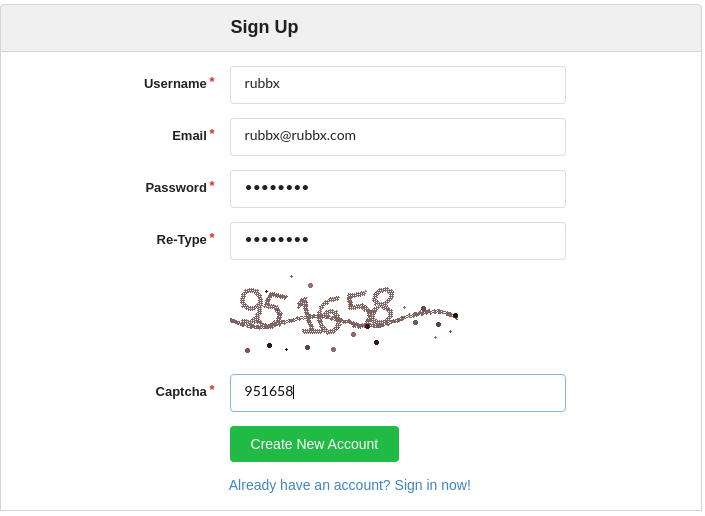Viewport: 705px width, 516px height.
Task: Click the Username input field
Action: click(397, 85)
